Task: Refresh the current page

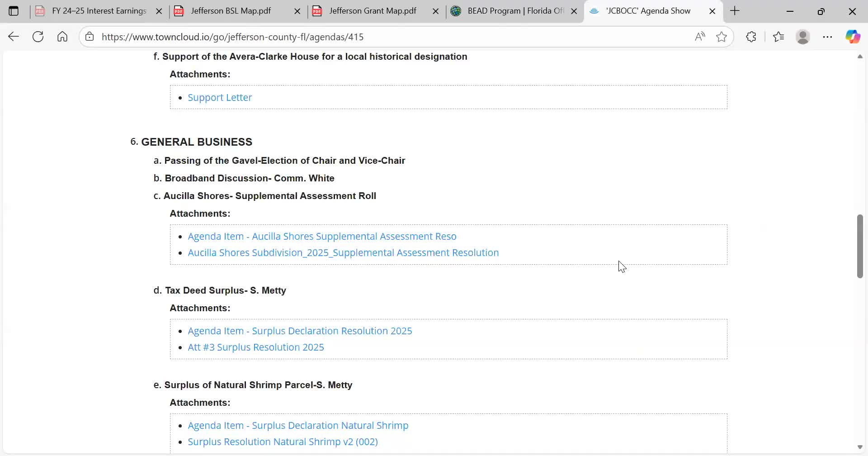Action: pos(38,37)
